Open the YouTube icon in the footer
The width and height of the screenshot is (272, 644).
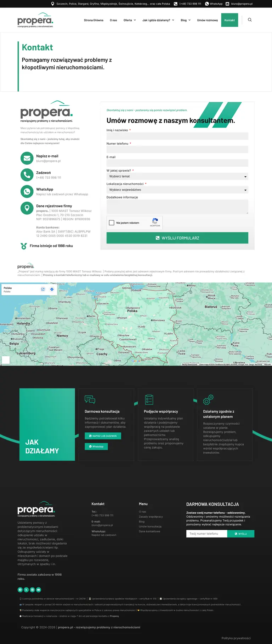(x=39, y=590)
